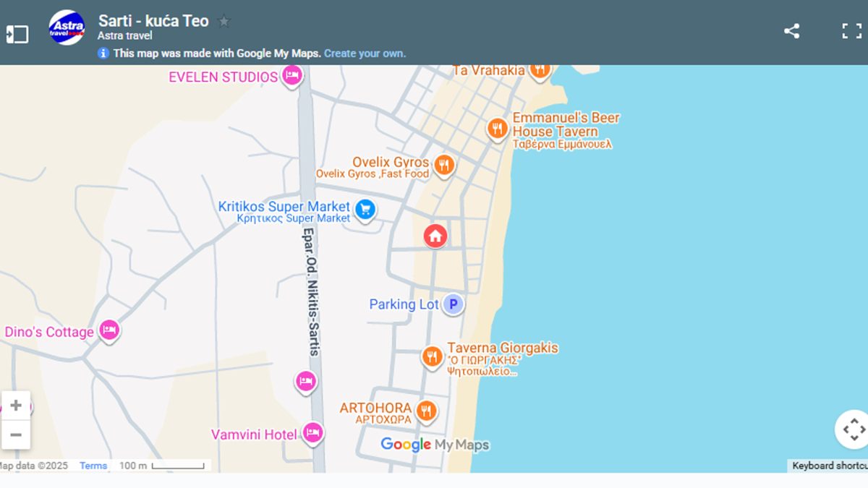
Task: Expand map to full screen view
Action: 851,31
